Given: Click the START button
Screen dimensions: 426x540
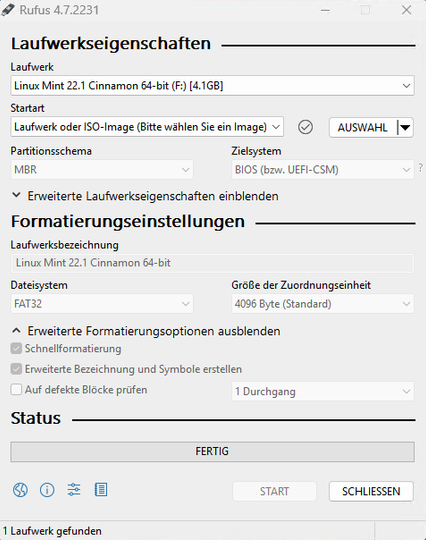Looking at the screenshot, I should click(x=274, y=491).
